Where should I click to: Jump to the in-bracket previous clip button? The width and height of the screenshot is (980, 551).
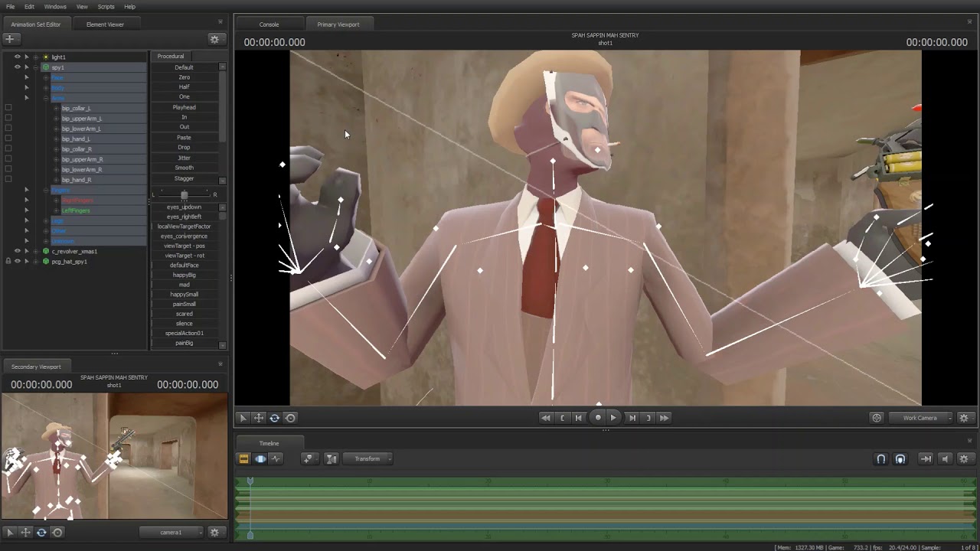coord(563,418)
